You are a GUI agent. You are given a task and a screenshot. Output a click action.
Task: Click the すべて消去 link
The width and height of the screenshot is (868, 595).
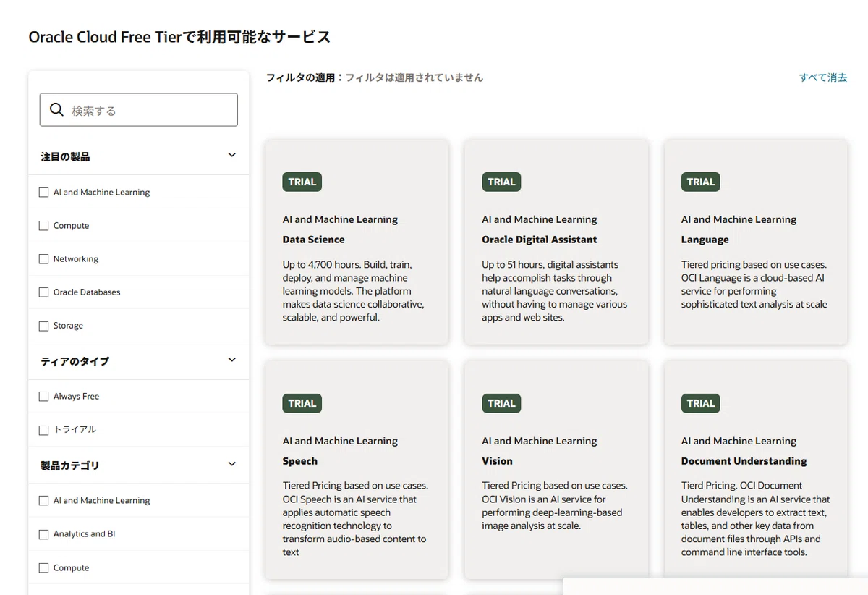(823, 77)
